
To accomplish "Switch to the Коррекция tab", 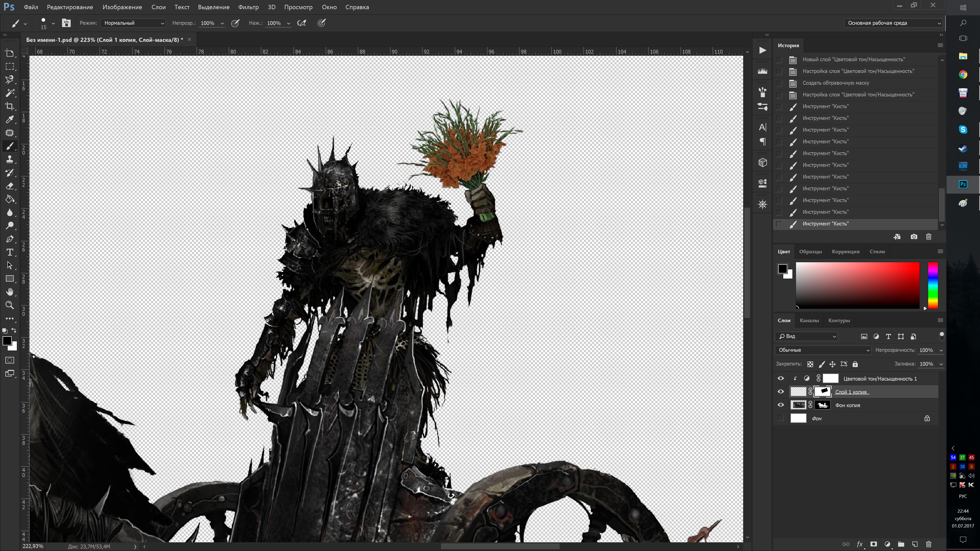I will [x=845, y=251].
